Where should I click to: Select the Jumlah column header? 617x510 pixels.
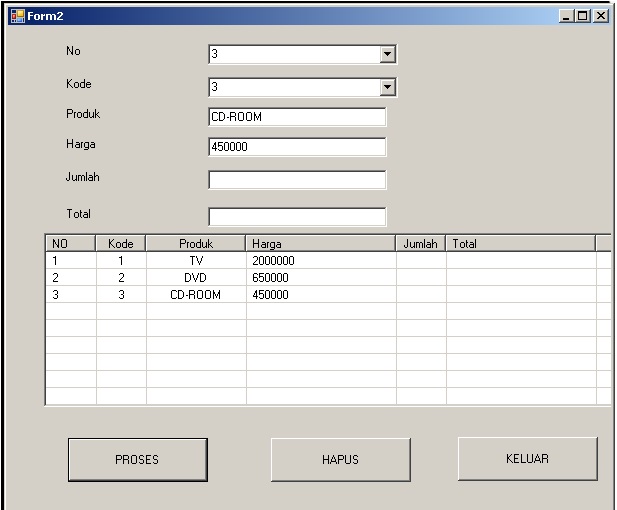tap(421, 243)
